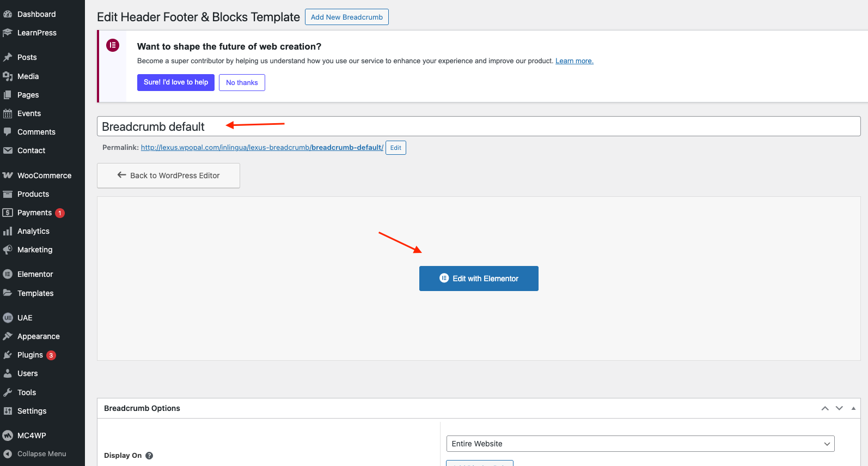Click the WooCommerce sidebar icon
Viewport: 868px width, 466px height.
coord(8,175)
